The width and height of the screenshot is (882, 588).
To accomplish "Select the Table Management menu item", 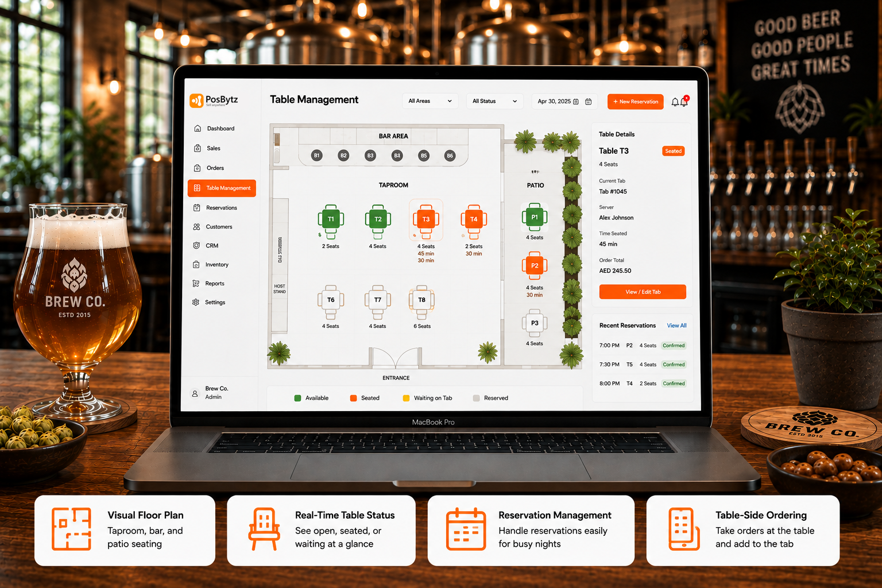I will click(x=222, y=188).
